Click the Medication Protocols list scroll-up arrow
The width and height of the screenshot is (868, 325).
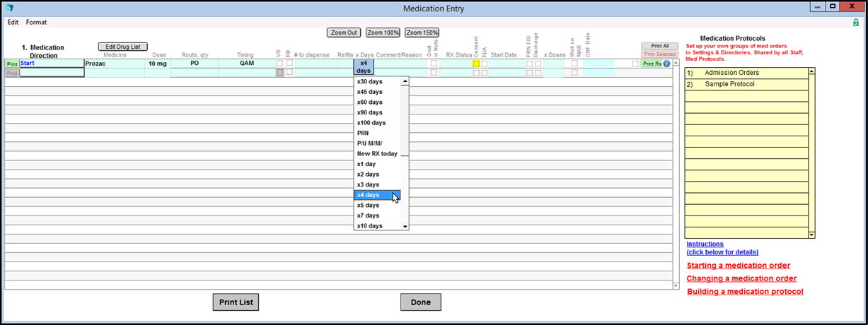(x=811, y=71)
